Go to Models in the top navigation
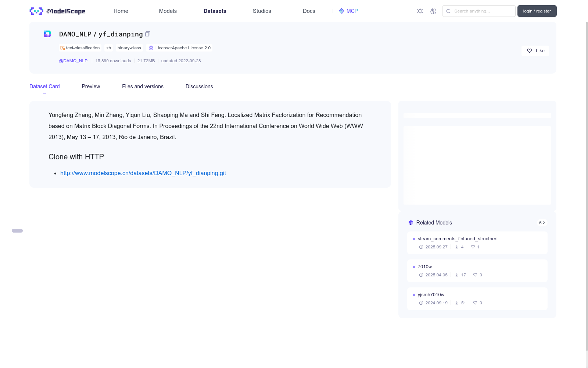 (x=168, y=11)
